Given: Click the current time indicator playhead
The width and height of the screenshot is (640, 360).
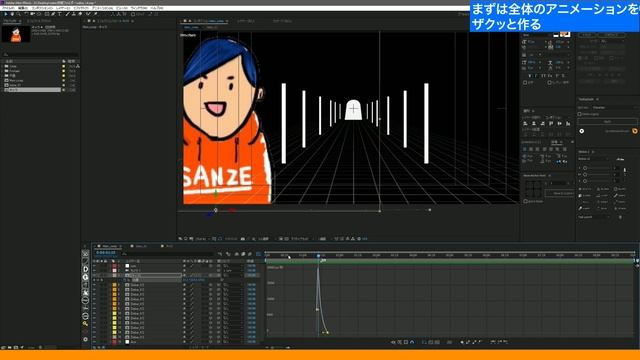Looking at the screenshot, I should [x=318, y=256].
